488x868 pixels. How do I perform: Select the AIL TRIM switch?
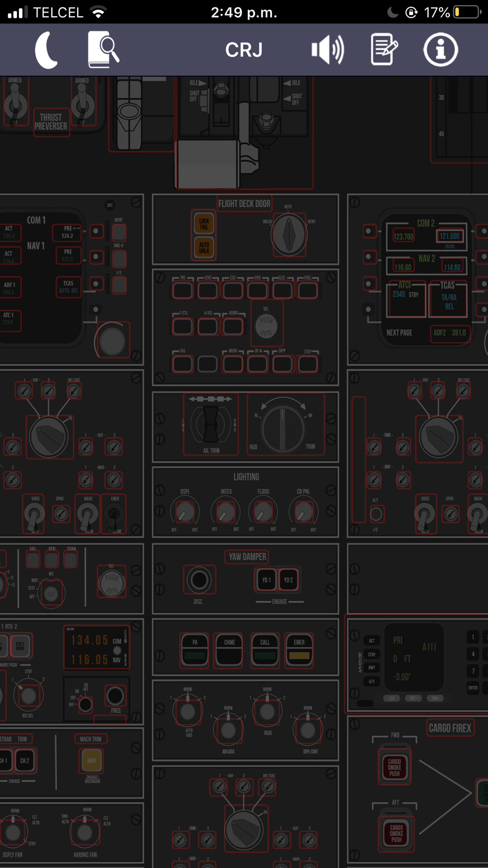pos(211,424)
